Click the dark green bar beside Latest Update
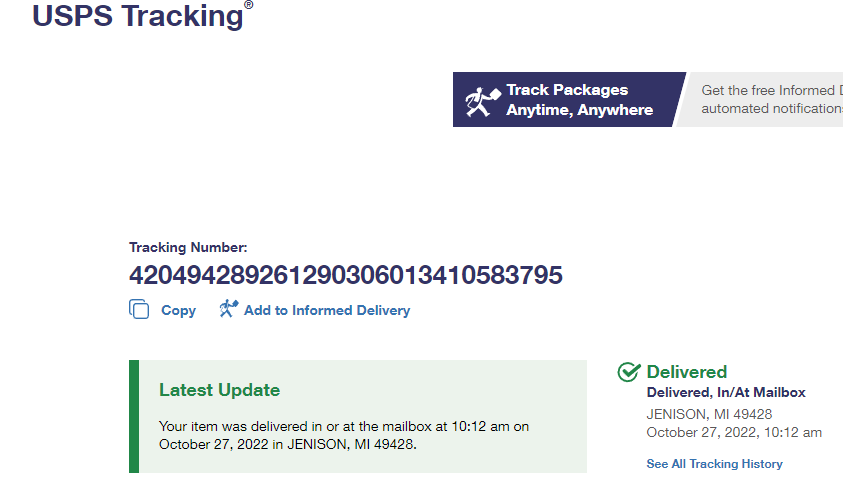Image resolution: width=843 pixels, height=492 pixels. 134,416
